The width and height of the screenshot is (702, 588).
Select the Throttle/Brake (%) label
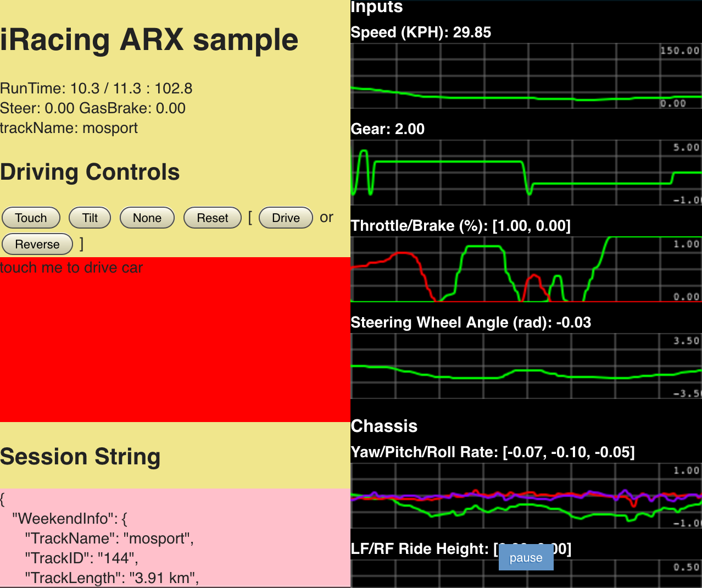pyautogui.click(x=461, y=226)
